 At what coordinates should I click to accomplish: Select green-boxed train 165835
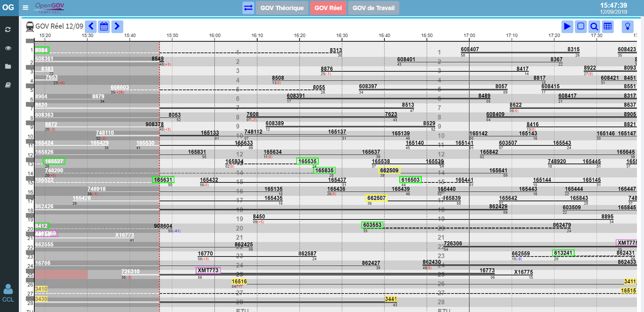[x=325, y=170]
